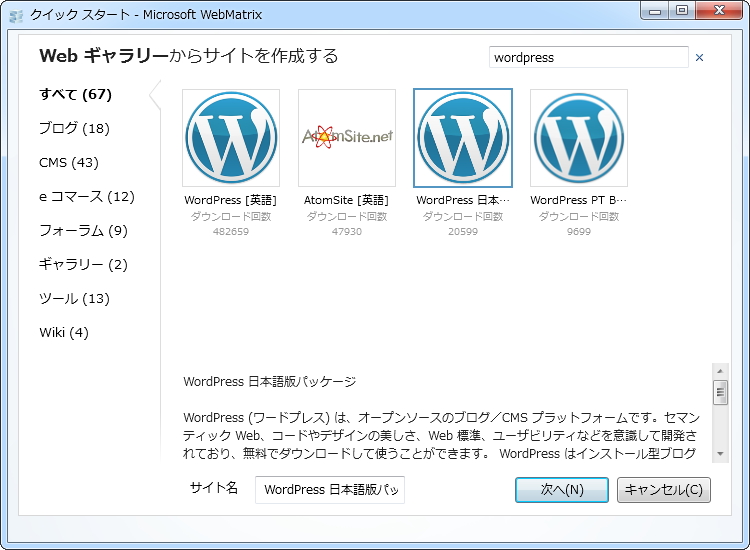Filter by フォーラム (9) category
This screenshot has height=550, width=750.
pos(83,231)
